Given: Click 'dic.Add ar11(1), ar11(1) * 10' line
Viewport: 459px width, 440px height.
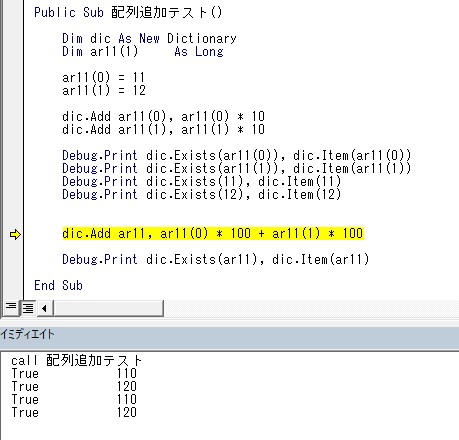Looking at the screenshot, I should pyautogui.click(x=163, y=130).
